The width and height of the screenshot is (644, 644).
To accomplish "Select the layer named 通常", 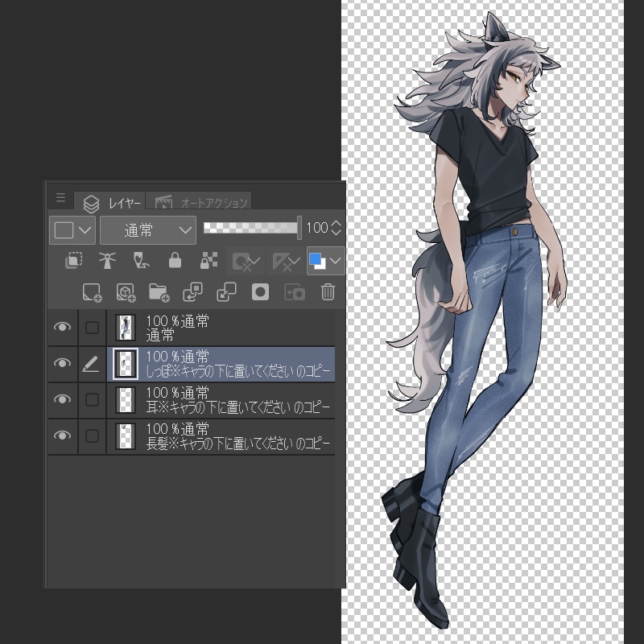I will point(159,336).
